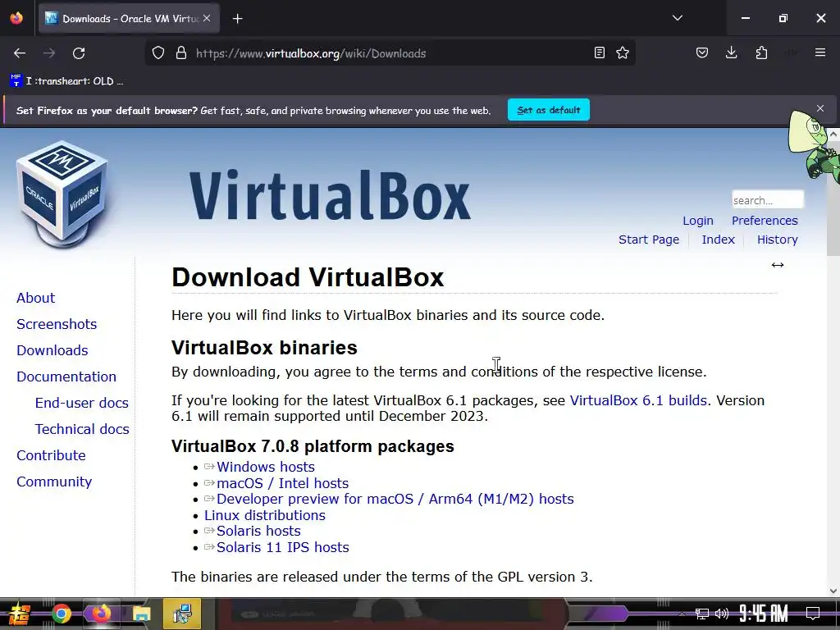Viewport: 840px width, 630px height.
Task: Open the Preferences link
Action: [765, 221]
